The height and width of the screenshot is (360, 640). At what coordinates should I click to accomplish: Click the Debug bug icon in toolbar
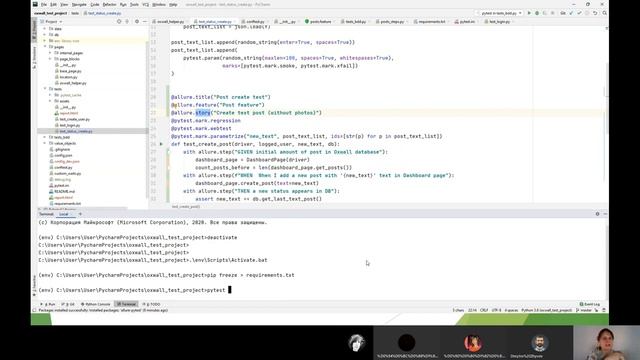click(x=537, y=13)
